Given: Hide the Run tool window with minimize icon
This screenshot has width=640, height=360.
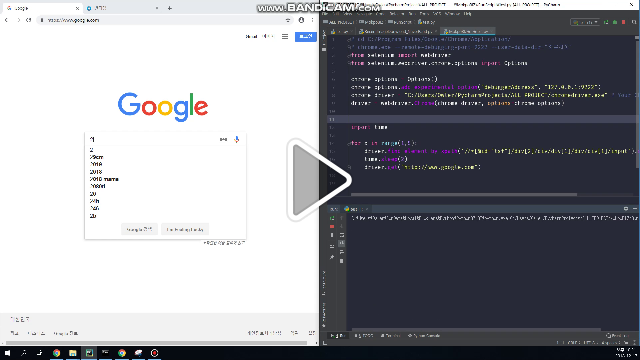Looking at the screenshot, I should [x=635, y=209].
